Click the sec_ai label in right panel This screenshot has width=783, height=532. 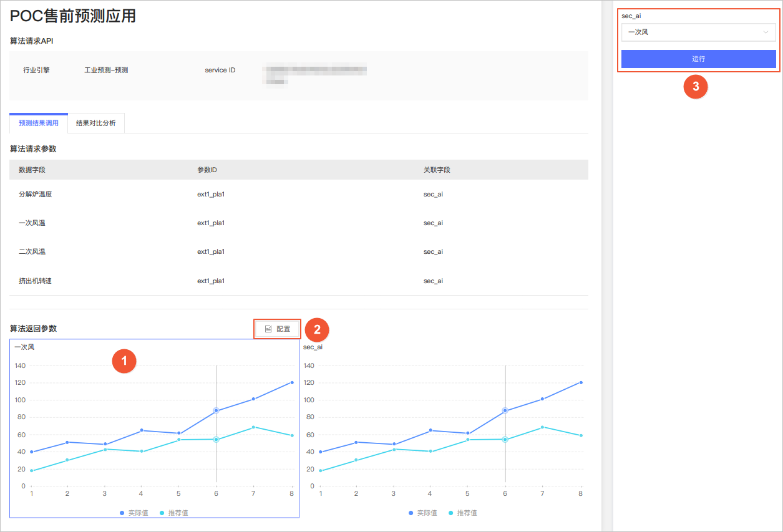[x=631, y=16]
